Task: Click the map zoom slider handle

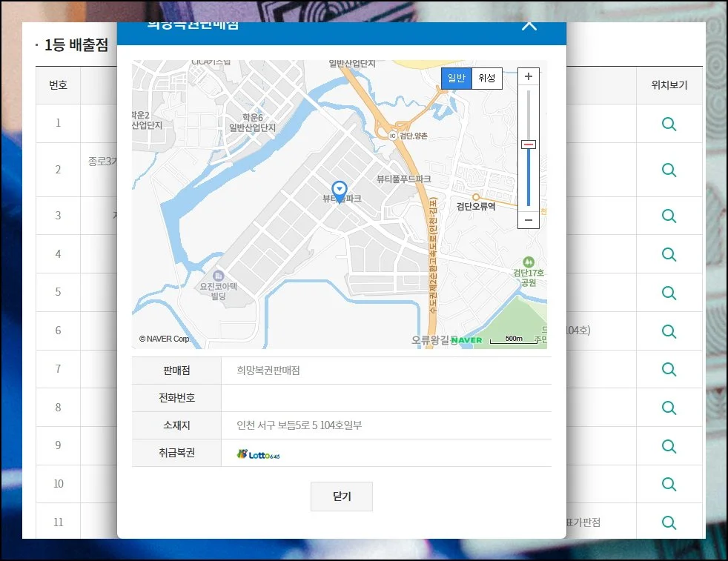Action: (x=529, y=145)
